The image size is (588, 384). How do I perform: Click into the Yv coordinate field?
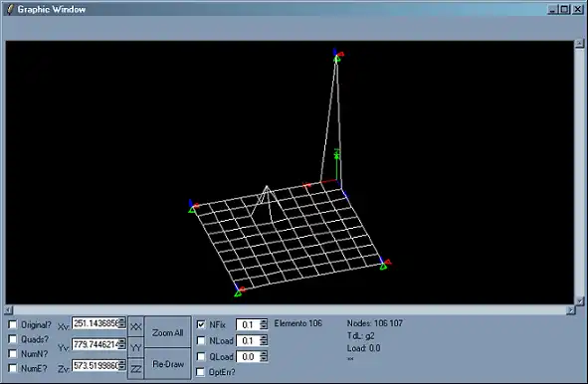[96, 344]
